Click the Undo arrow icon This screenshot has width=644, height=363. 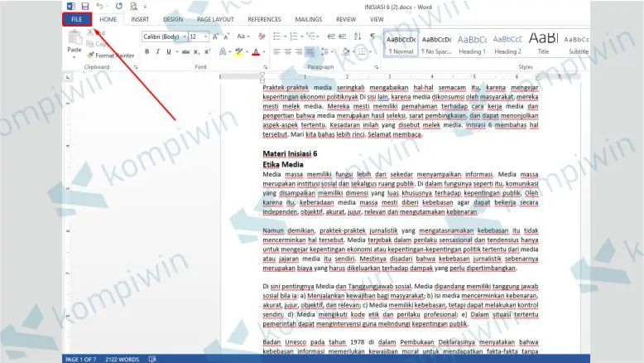(99, 6)
